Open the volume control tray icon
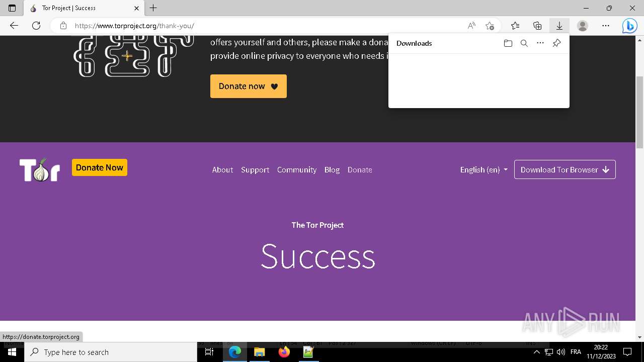This screenshot has height=362, width=644. coord(561,352)
